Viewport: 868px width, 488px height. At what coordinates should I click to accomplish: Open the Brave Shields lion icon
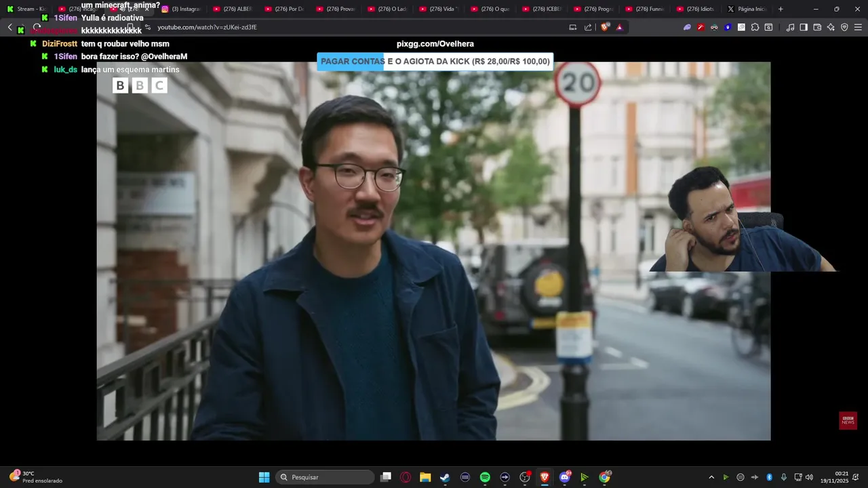click(x=605, y=27)
